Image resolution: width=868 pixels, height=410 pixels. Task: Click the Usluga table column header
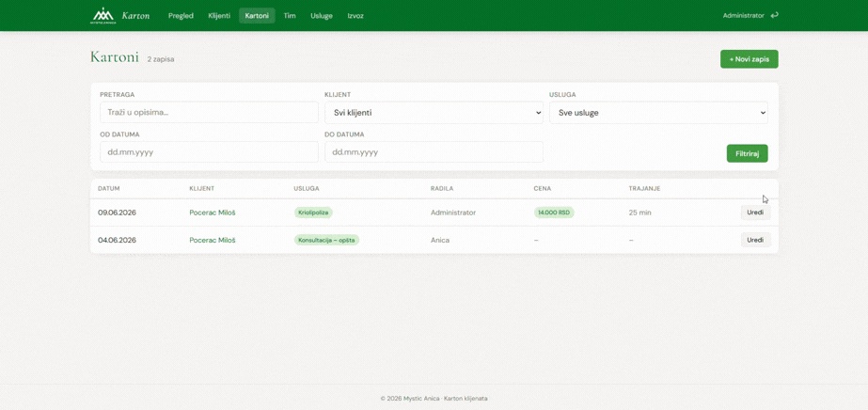click(x=307, y=189)
